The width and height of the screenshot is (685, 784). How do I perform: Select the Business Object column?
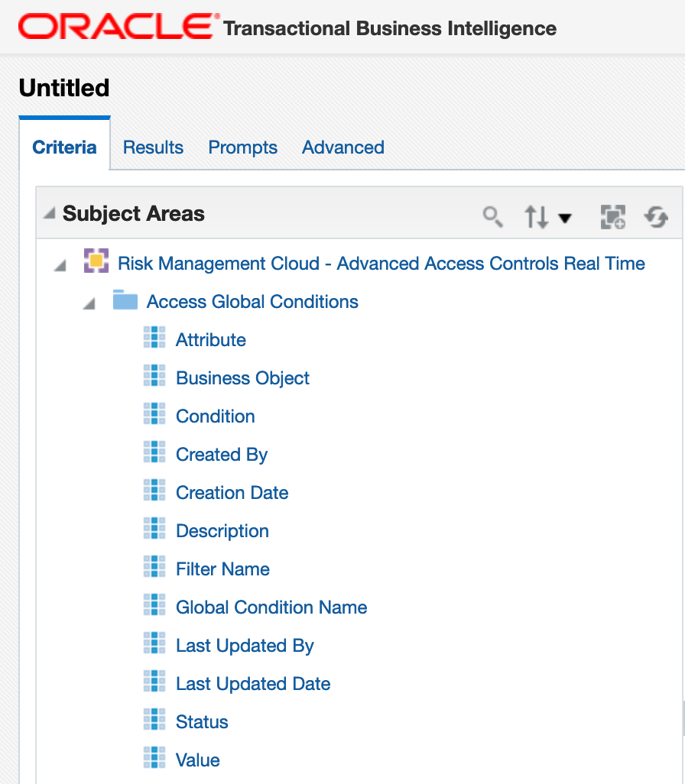coord(242,378)
